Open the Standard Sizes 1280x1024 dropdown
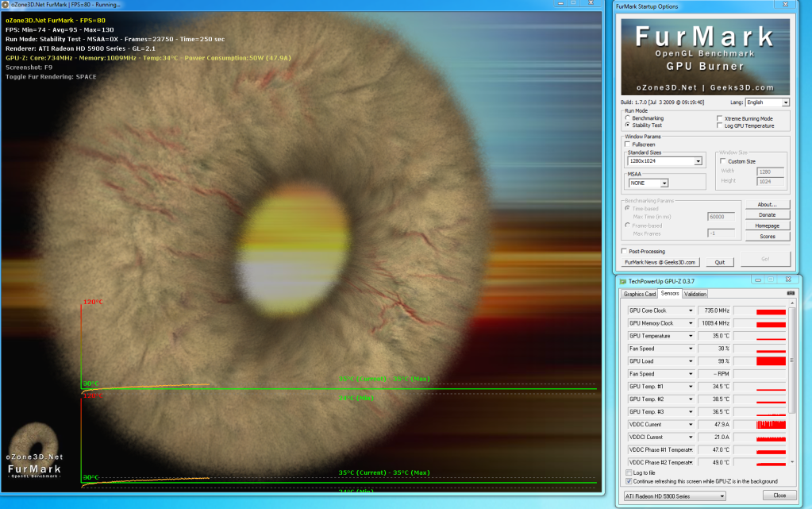 tap(698, 161)
